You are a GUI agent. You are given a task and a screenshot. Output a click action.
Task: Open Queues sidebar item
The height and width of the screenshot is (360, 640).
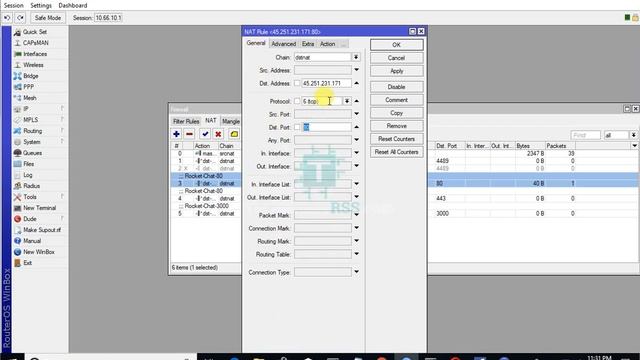(x=32, y=153)
